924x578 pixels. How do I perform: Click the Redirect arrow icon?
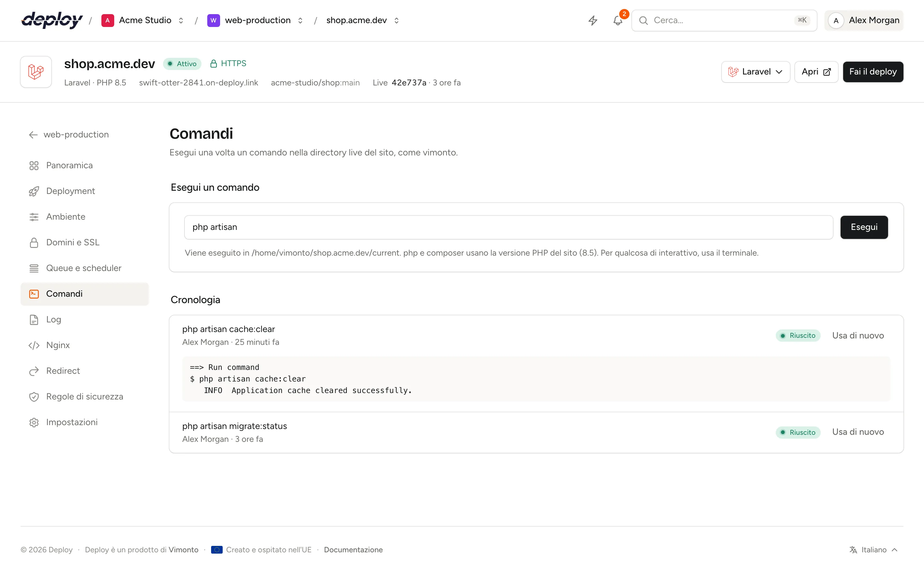point(34,371)
